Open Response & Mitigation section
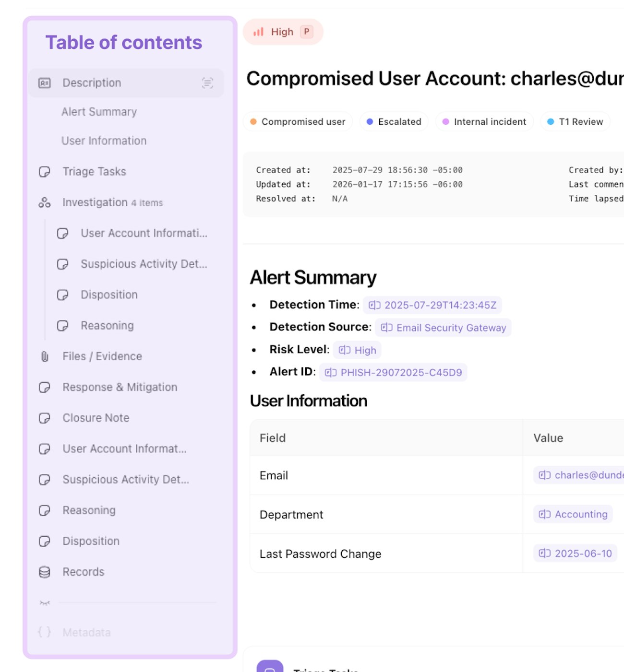This screenshot has height=672, width=624. point(120,387)
